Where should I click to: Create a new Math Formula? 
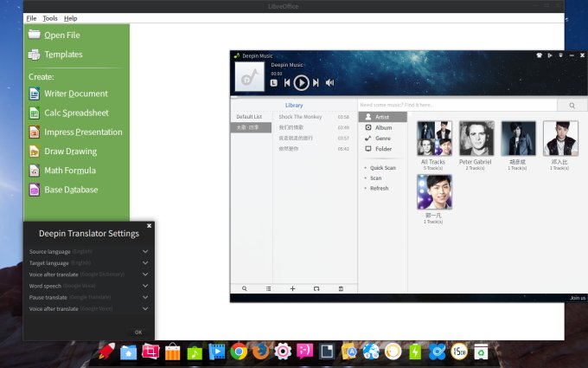(62, 171)
